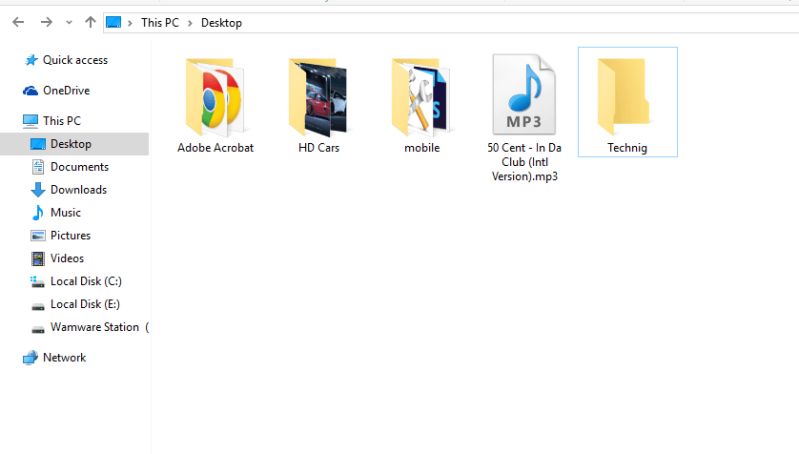Select This PC in the address bar path
The width and height of the screenshot is (799, 454).
pyautogui.click(x=160, y=23)
